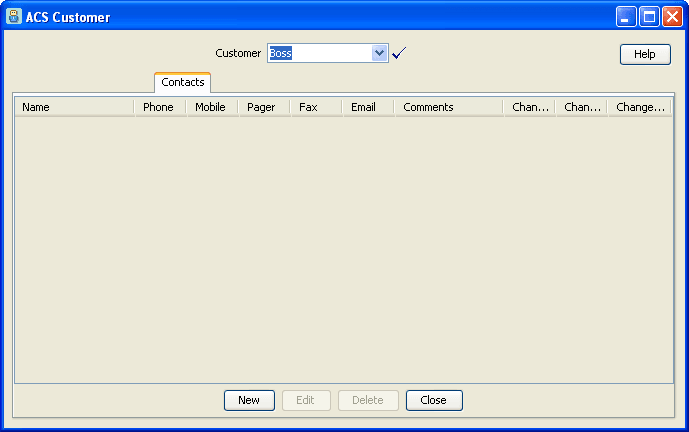Minimize the ACS Customer window

coord(626,17)
